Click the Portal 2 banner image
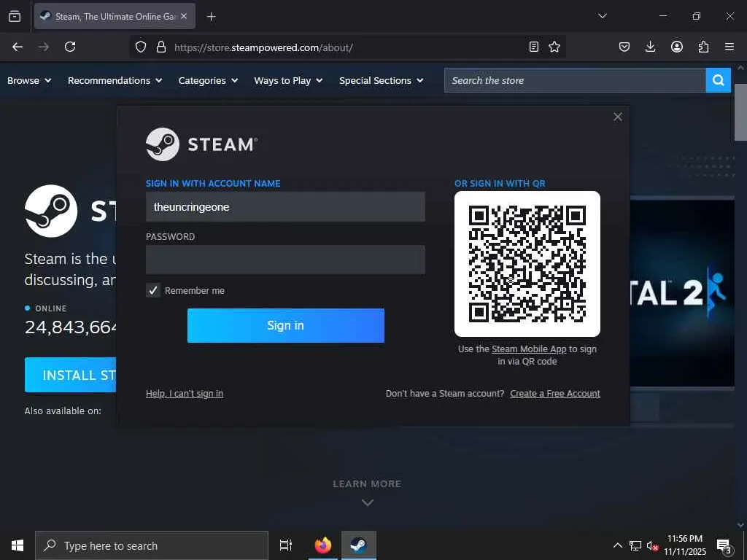This screenshot has width=747, height=560. tap(682, 293)
